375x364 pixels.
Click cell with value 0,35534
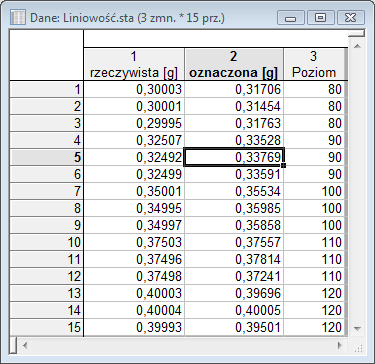(x=234, y=192)
